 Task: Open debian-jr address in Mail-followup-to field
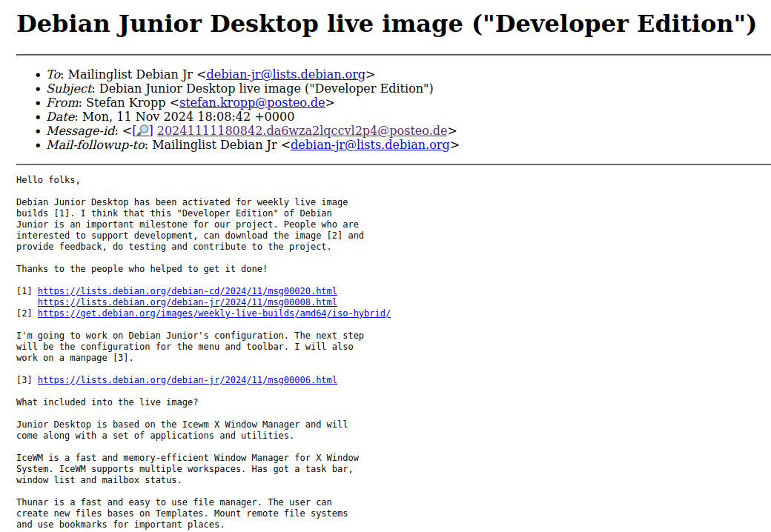pyautogui.click(x=370, y=145)
